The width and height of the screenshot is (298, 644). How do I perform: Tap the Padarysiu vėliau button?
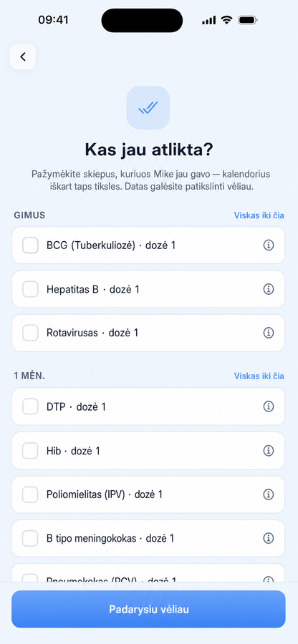(x=148, y=609)
